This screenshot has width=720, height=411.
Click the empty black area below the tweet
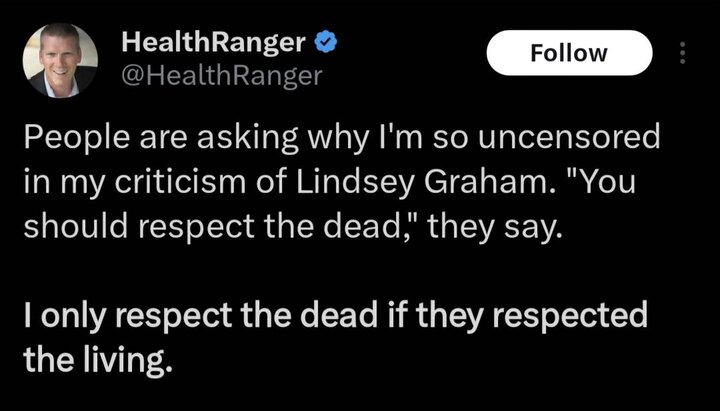point(360,396)
